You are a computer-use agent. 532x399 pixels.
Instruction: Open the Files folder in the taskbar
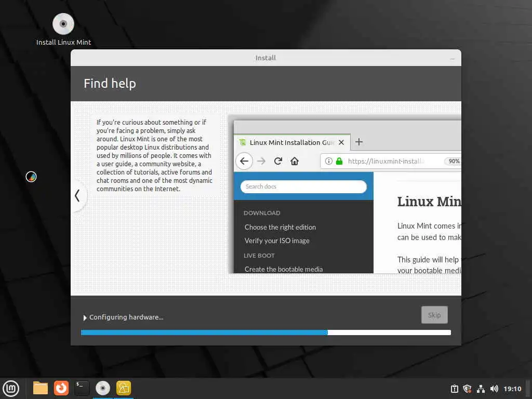point(41,388)
